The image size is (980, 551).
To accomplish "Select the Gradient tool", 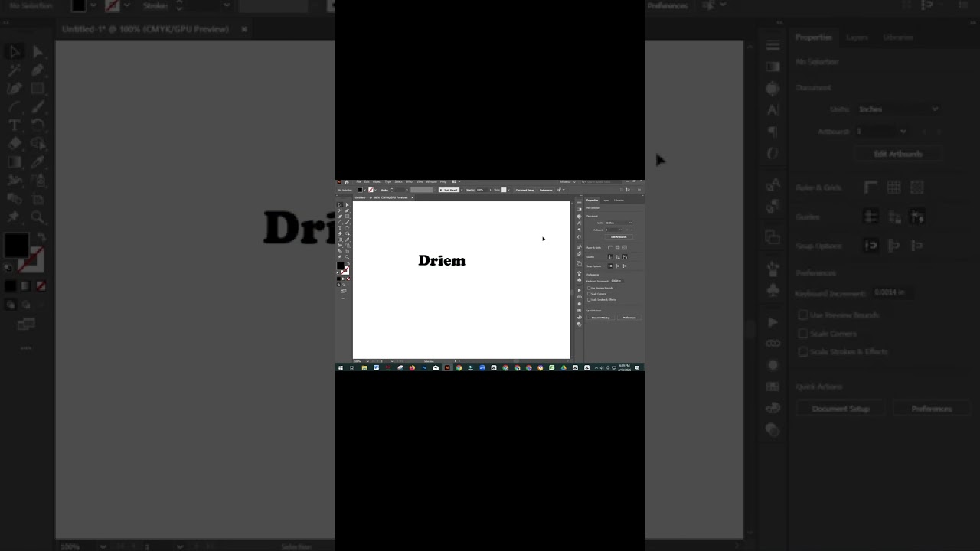I will [x=340, y=240].
